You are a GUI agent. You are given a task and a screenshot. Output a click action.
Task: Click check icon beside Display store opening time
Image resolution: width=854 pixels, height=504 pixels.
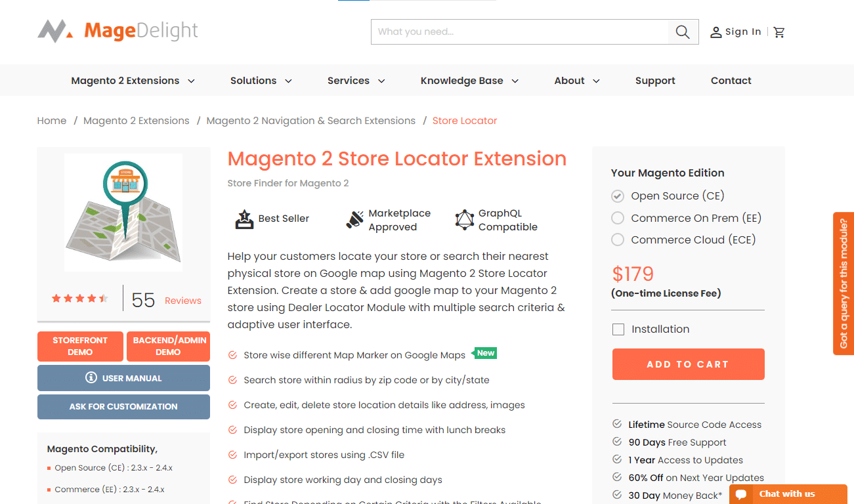click(x=232, y=430)
